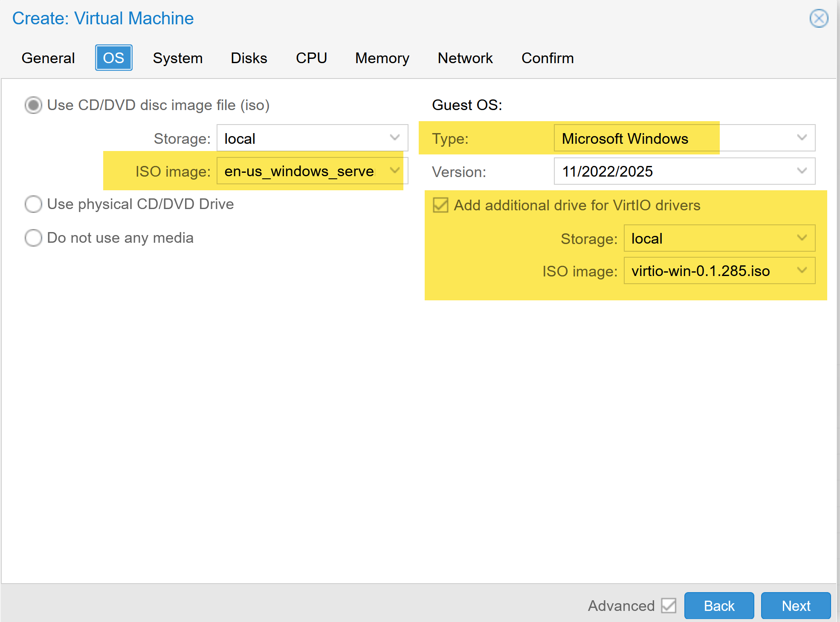Viewport: 840px width, 622px height.
Task: Click the Next button
Action: coord(795,605)
